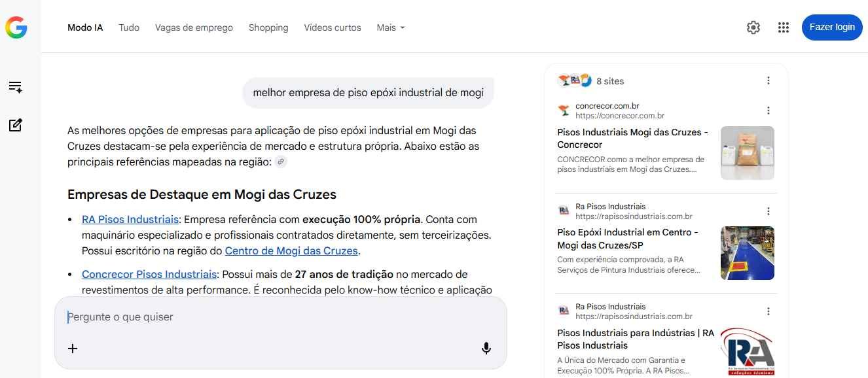Image resolution: width=868 pixels, height=378 pixels.
Task: Open the AI mode history icon
Action: [16, 87]
